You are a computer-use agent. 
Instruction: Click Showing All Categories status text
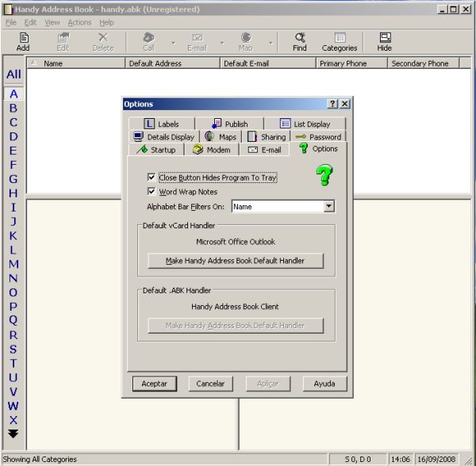[x=40, y=460]
